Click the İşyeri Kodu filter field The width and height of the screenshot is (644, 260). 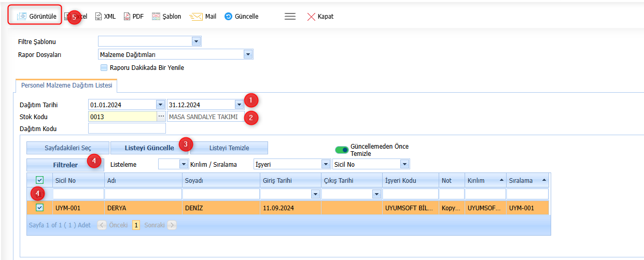pos(411,194)
